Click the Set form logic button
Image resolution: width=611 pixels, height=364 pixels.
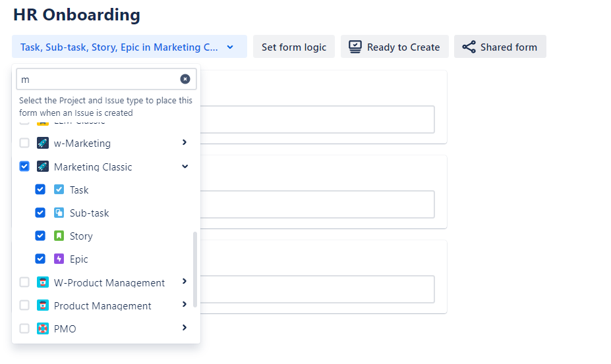click(294, 47)
